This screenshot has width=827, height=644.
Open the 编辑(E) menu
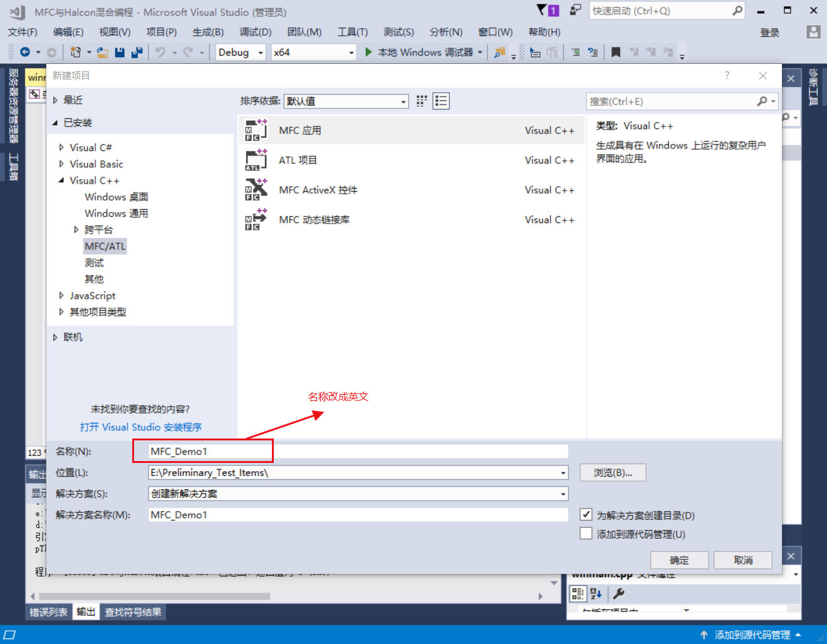click(x=68, y=32)
